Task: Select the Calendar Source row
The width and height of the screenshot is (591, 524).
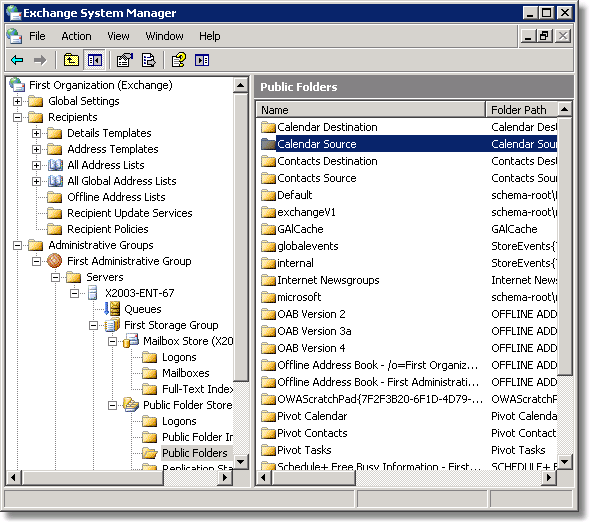Action: pos(409,144)
